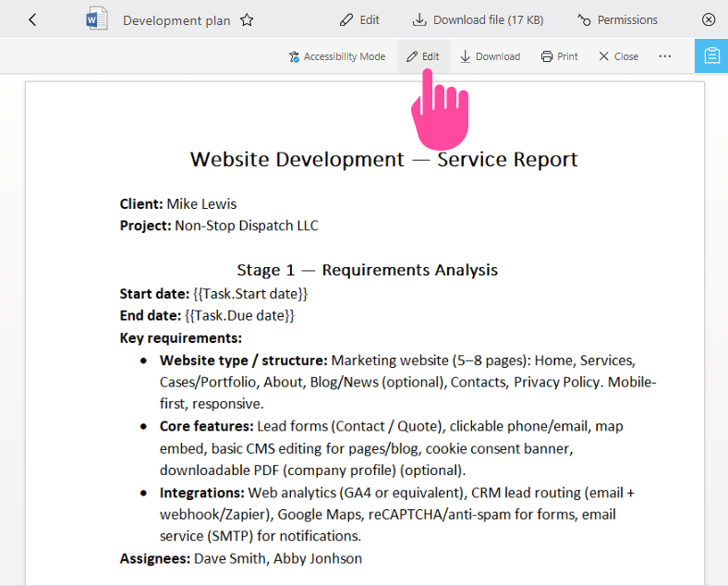Turn on Accessibility Mode
This screenshot has height=586, width=728.
[337, 56]
